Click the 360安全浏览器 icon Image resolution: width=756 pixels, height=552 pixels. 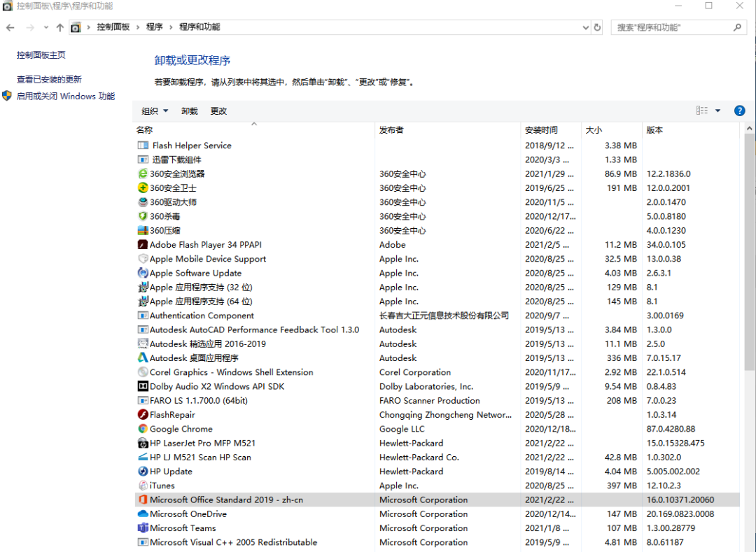click(143, 174)
